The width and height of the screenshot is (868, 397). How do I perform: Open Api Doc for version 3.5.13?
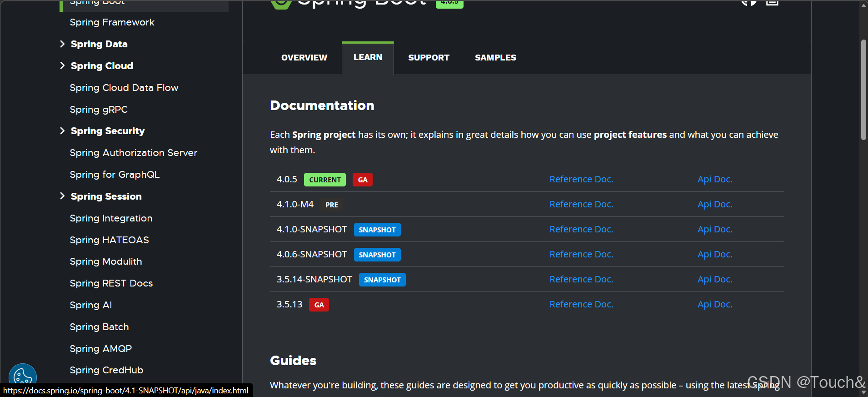tap(715, 304)
